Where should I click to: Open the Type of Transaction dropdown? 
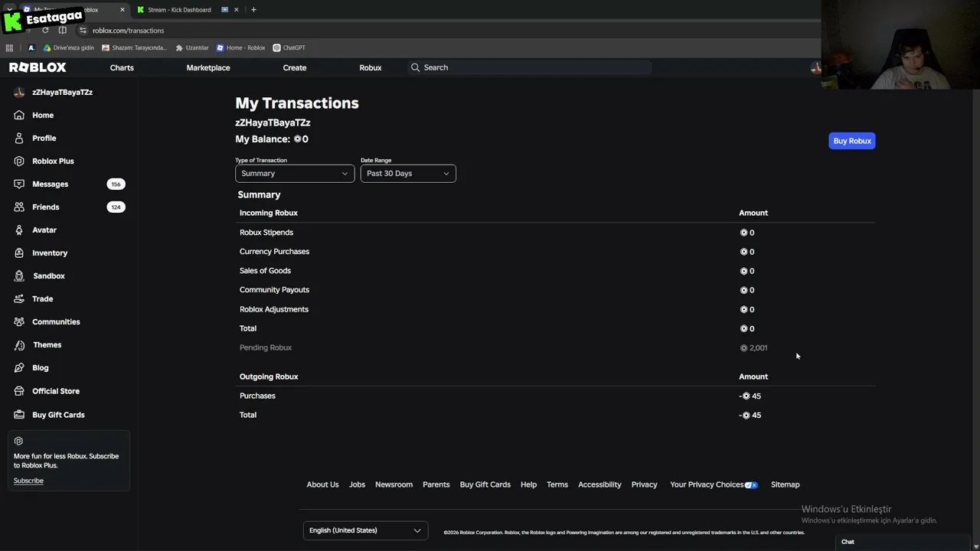(x=295, y=174)
